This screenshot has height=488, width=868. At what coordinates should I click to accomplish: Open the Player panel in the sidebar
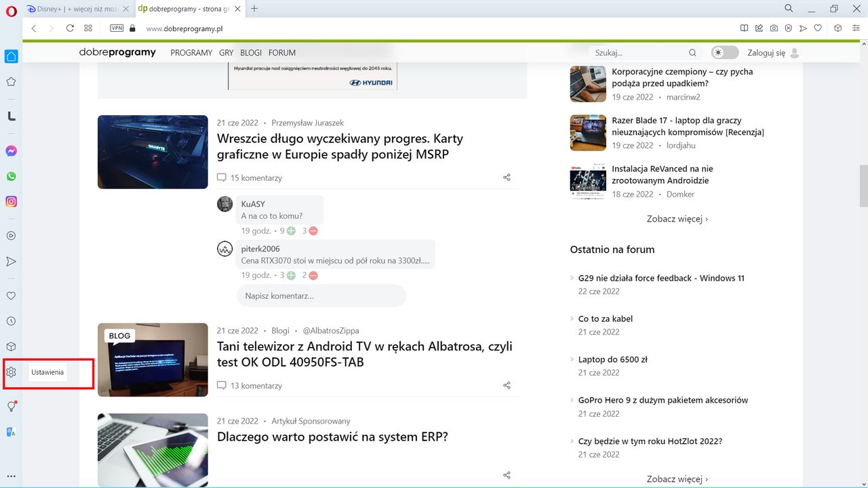coord(11,236)
